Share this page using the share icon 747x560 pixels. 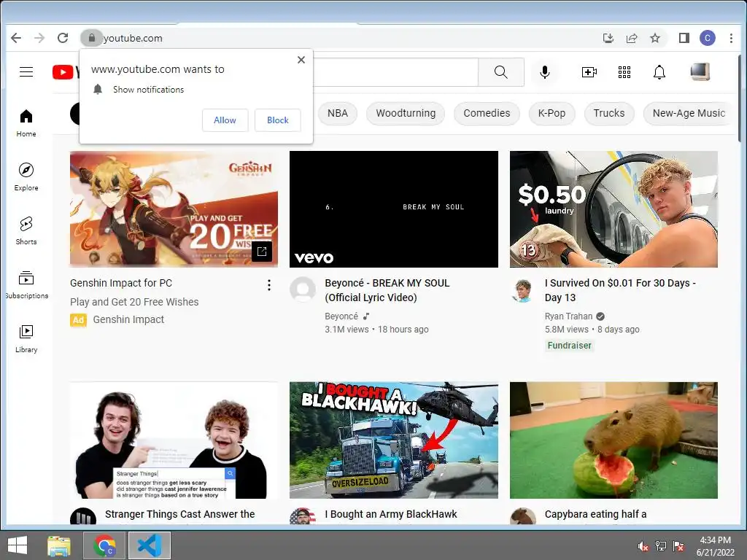[632, 38]
